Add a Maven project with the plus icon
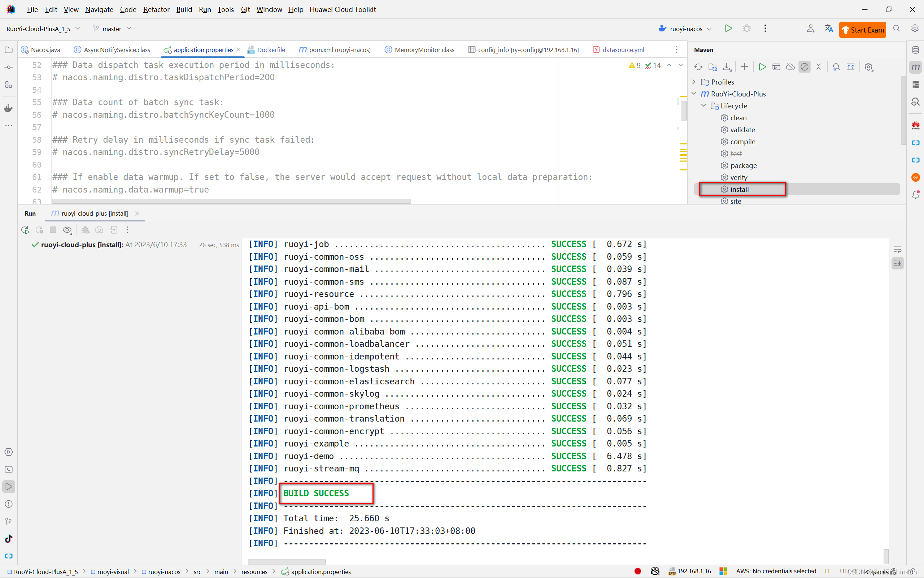This screenshot has width=924, height=578. click(x=744, y=67)
